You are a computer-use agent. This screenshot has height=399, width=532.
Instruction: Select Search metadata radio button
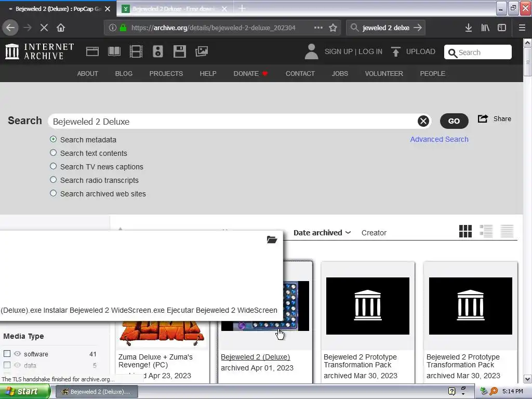tap(54, 139)
